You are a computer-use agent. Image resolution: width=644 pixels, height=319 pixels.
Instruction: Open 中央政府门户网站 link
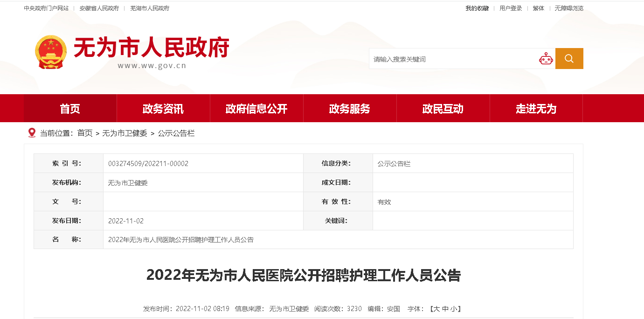coord(46,8)
